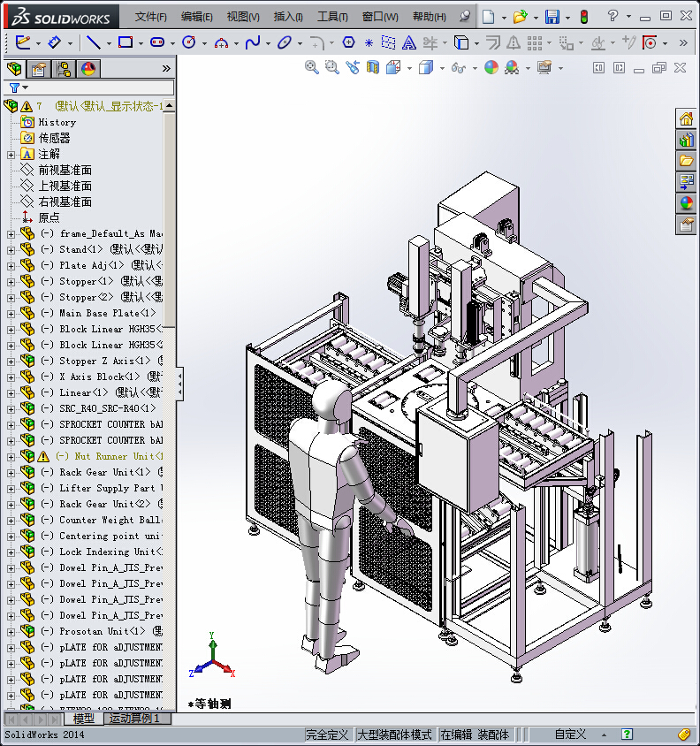Open the 窗口(W) menu
The width and height of the screenshot is (700, 746).
(380, 17)
